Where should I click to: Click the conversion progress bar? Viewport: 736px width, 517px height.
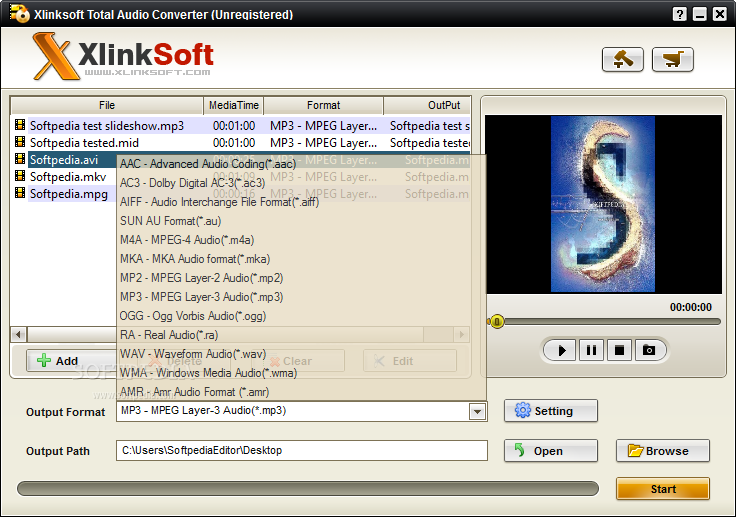[308, 488]
